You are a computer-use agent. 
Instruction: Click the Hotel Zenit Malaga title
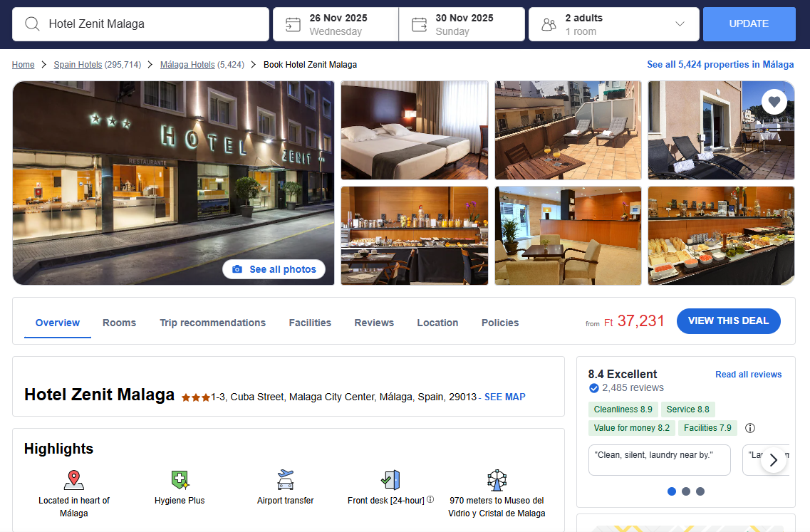click(x=99, y=395)
